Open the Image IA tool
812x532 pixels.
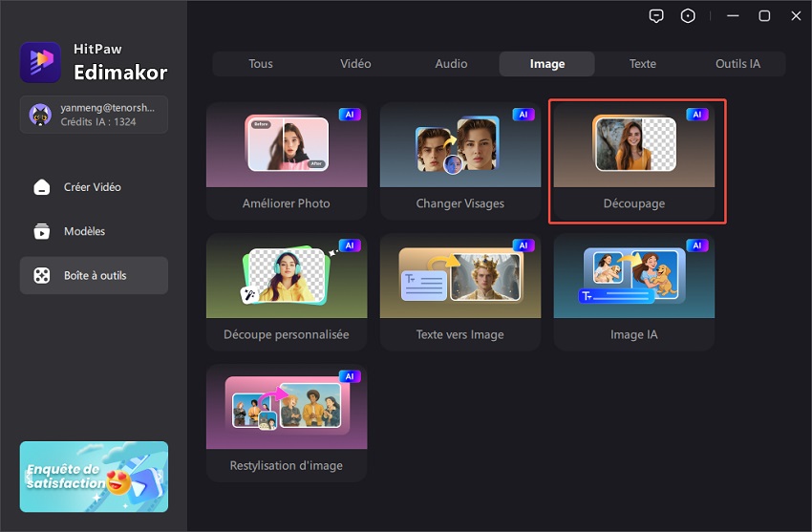click(x=633, y=291)
